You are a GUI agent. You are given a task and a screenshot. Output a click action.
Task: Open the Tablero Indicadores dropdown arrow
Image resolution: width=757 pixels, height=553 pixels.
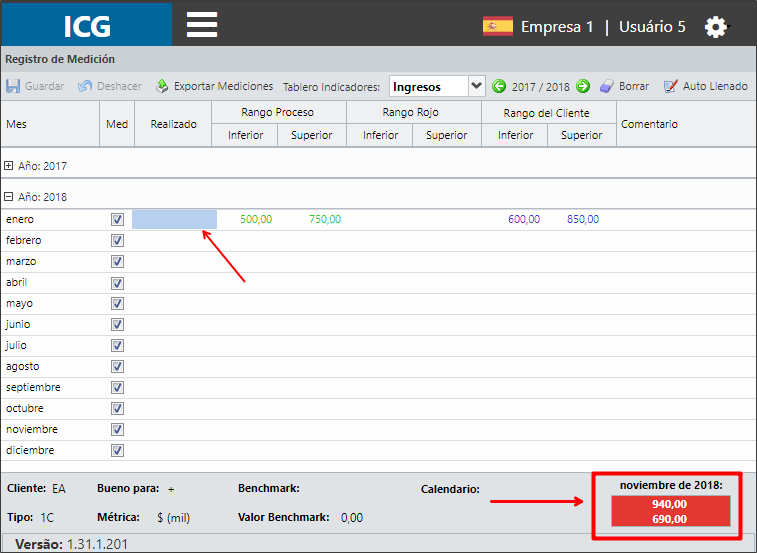pos(477,86)
